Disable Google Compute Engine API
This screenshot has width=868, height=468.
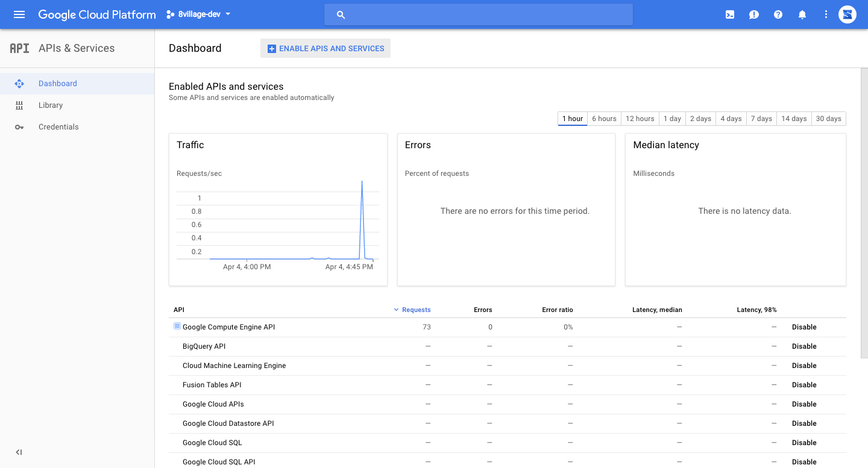point(804,327)
